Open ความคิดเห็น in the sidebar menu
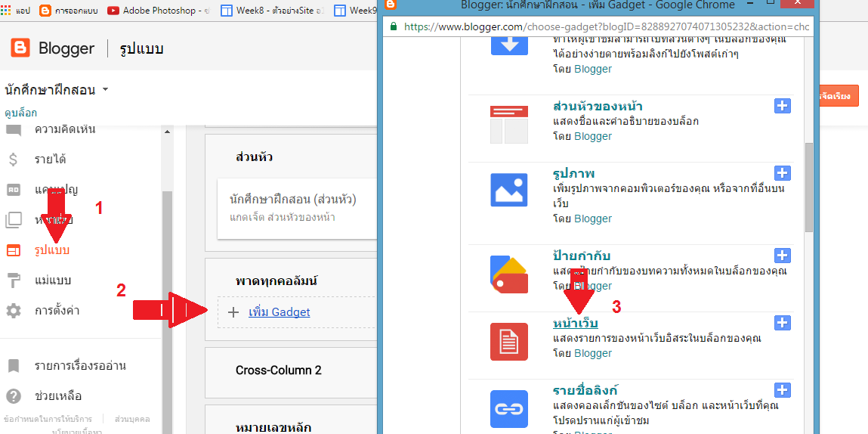 pyautogui.click(x=65, y=130)
